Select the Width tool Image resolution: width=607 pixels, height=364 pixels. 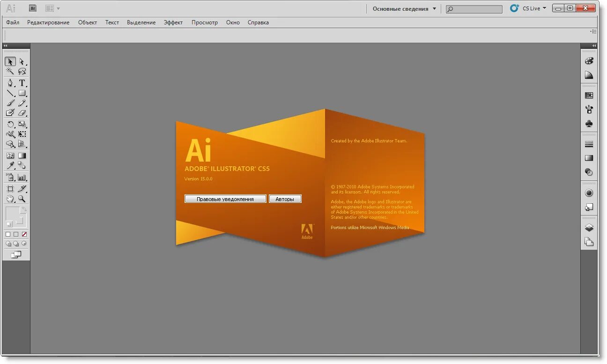point(10,134)
